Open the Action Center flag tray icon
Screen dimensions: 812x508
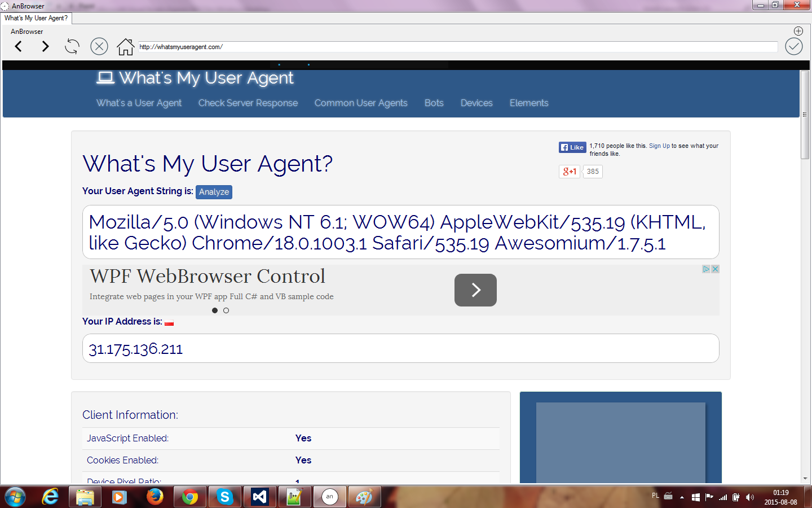pos(709,497)
